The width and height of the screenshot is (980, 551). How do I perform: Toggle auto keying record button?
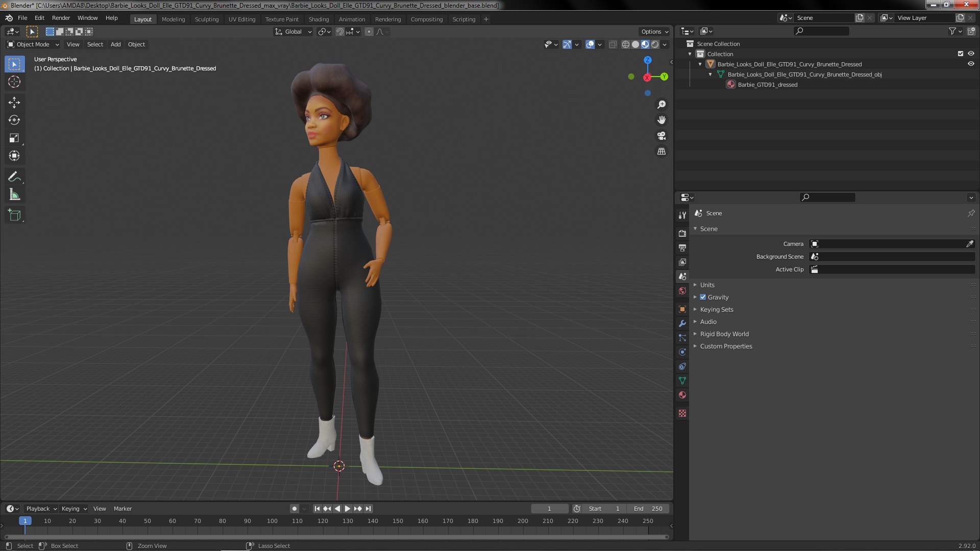coord(295,509)
